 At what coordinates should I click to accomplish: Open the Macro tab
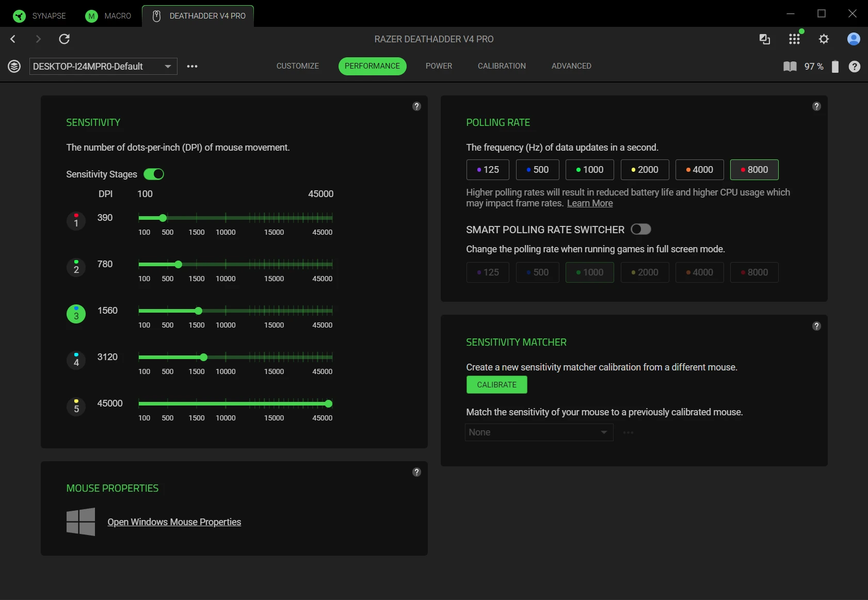(108, 16)
